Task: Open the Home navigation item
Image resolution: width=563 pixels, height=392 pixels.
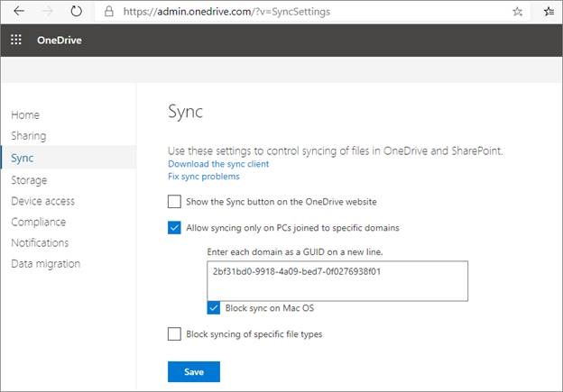Action: coord(25,115)
